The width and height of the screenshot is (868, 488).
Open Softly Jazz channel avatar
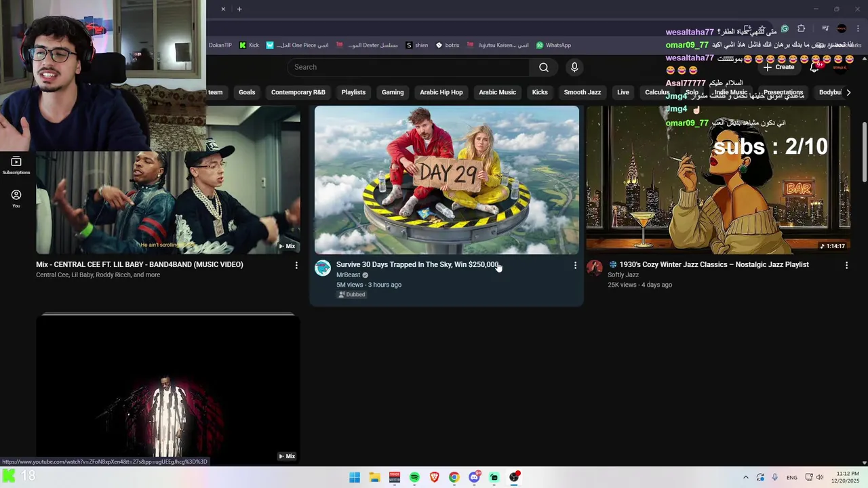pyautogui.click(x=595, y=268)
